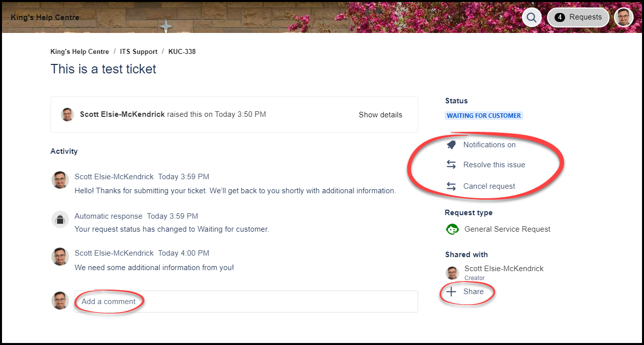The image size is (644, 345).
Task: Select KUC-338 breadcrumb item
Action: point(182,51)
